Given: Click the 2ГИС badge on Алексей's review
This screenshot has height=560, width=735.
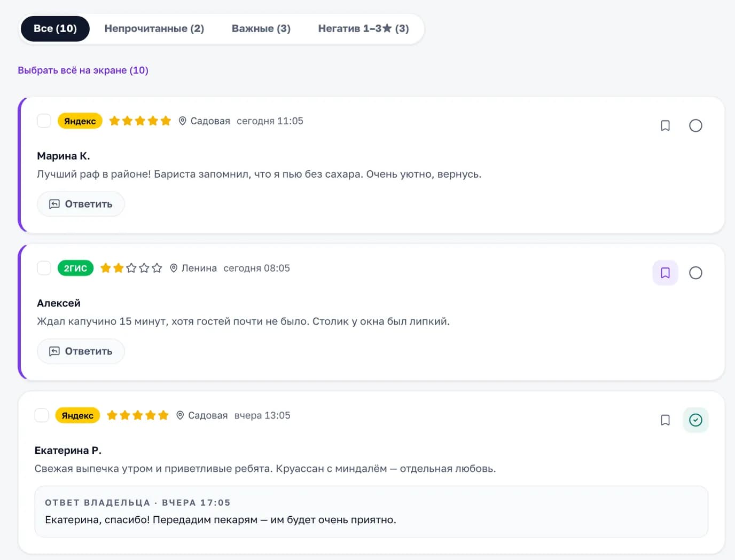Looking at the screenshot, I should click(x=76, y=268).
